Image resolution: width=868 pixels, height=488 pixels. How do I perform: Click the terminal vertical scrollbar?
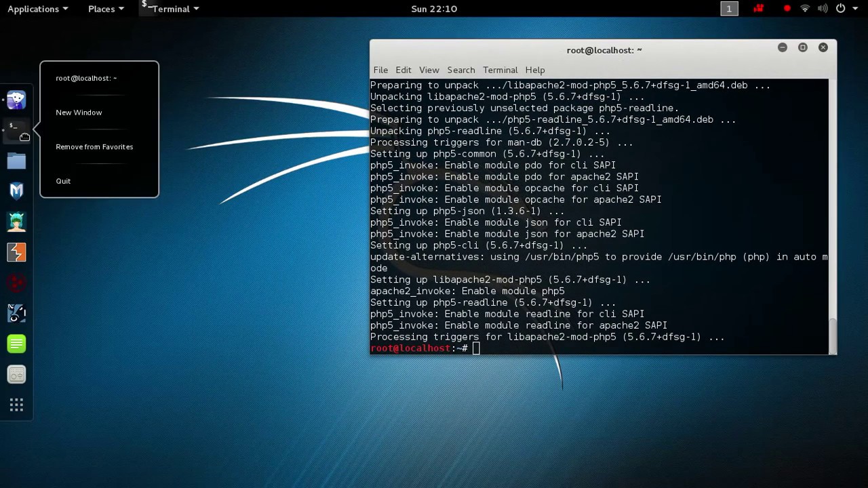point(833,335)
